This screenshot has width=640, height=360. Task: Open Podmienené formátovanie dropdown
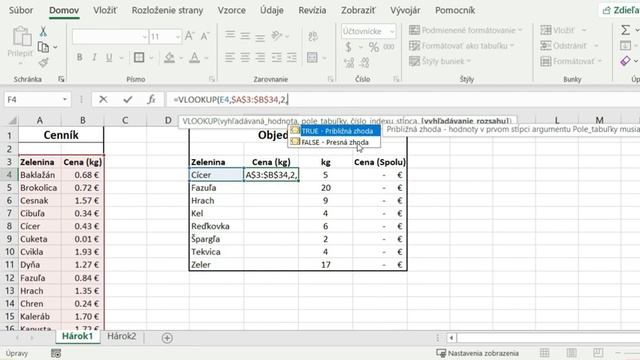coord(466,30)
